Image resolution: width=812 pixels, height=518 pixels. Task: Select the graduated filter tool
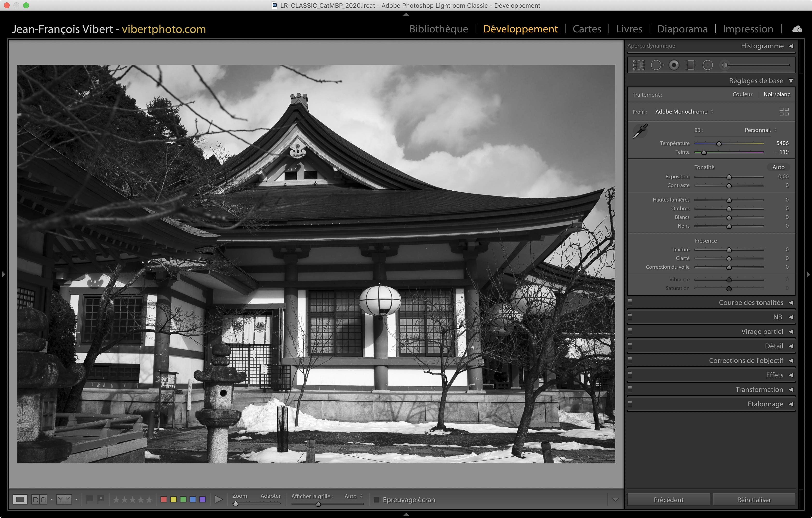point(691,65)
